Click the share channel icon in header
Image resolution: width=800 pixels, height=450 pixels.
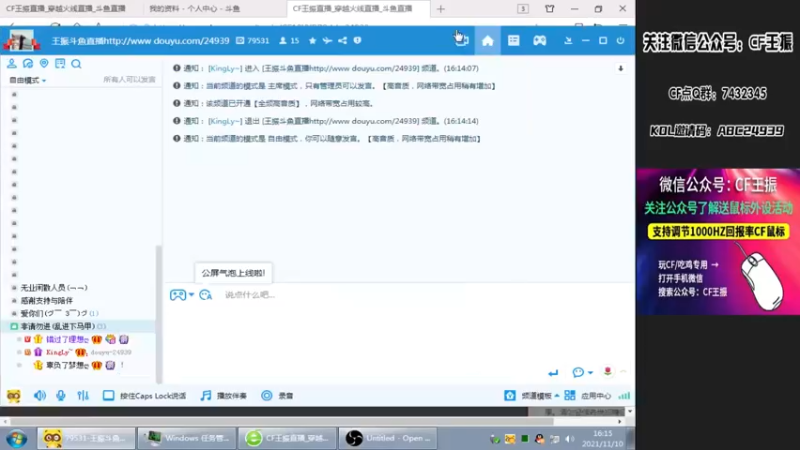coord(342,41)
